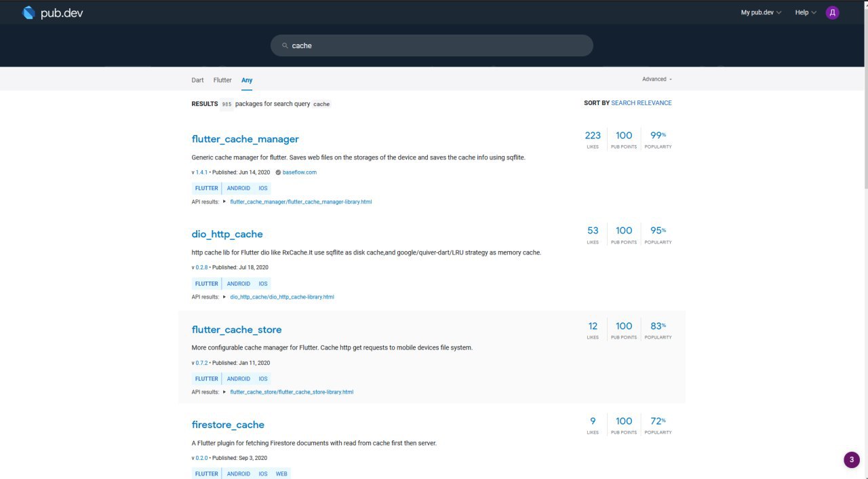Click FLUTTER tag under flutter_cache_manager
The image size is (868, 479).
207,188
